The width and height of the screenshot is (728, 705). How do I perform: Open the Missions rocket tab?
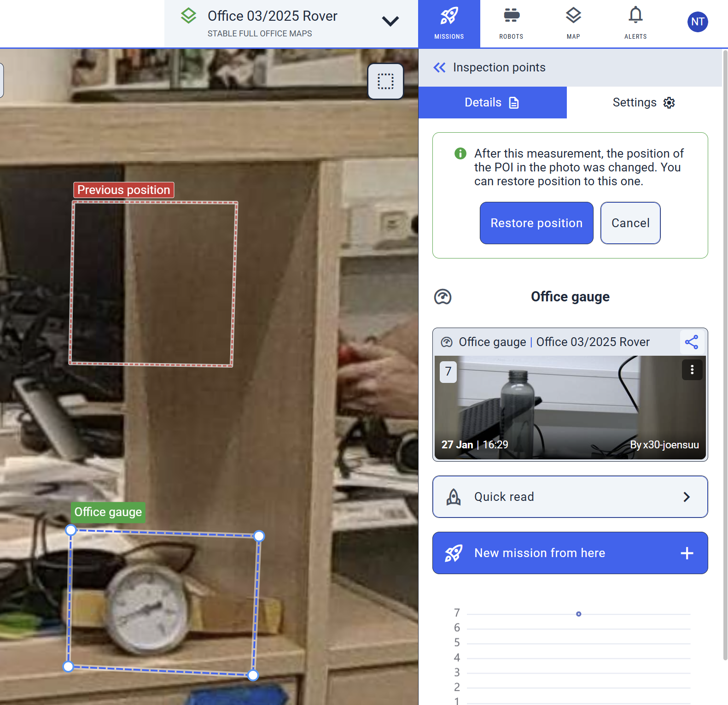pyautogui.click(x=449, y=23)
